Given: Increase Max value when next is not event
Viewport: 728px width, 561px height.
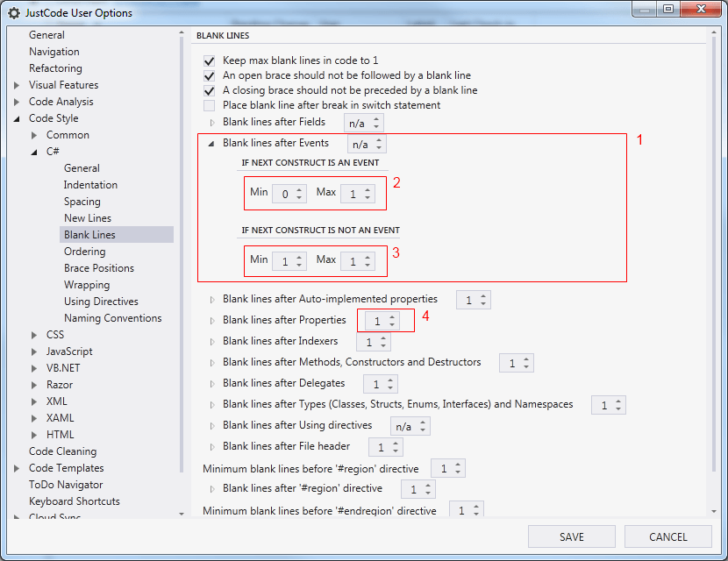Looking at the screenshot, I should (x=368, y=257).
